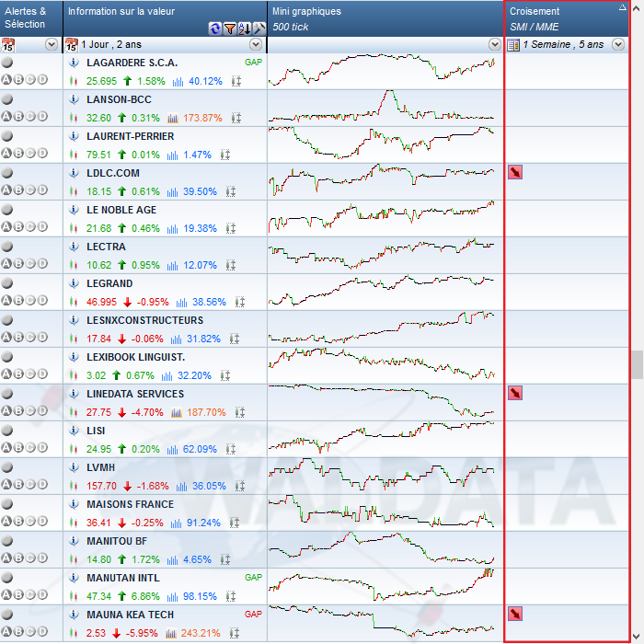Click MANUTAN INTL change 6.86%
This screenshot has height=644, width=644.
point(145,596)
